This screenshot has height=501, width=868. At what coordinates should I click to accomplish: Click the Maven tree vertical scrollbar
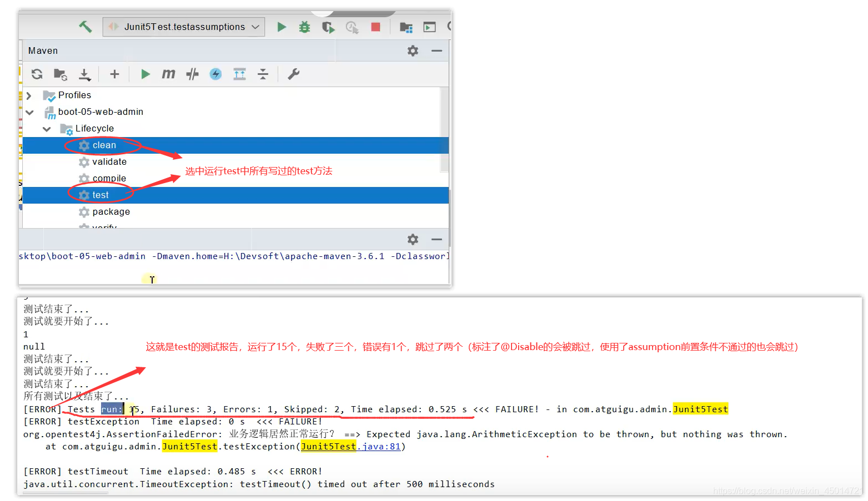(x=444, y=129)
